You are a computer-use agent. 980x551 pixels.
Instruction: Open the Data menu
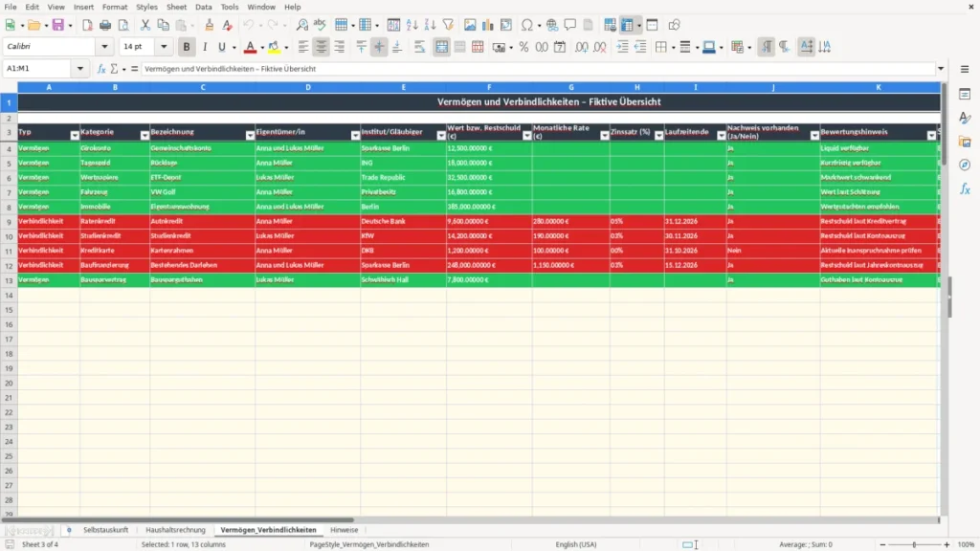pyautogui.click(x=203, y=7)
